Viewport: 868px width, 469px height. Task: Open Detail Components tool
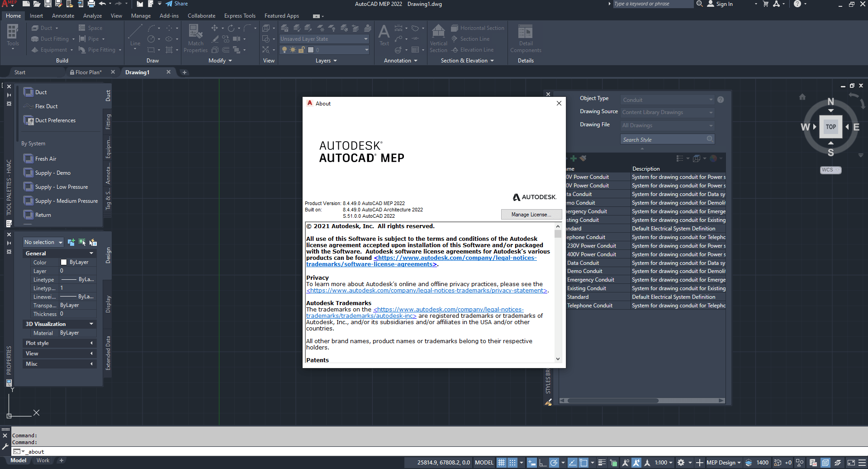[x=526, y=38]
